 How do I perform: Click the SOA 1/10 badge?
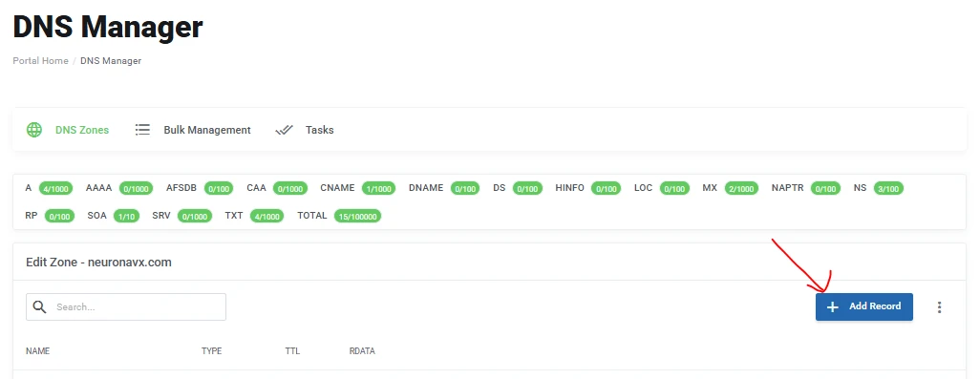point(127,216)
